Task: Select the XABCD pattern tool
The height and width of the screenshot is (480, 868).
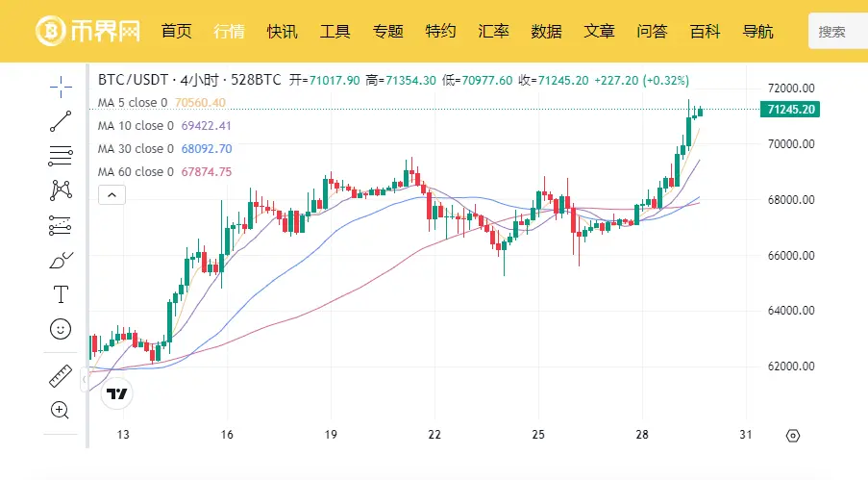Action: pos(61,190)
